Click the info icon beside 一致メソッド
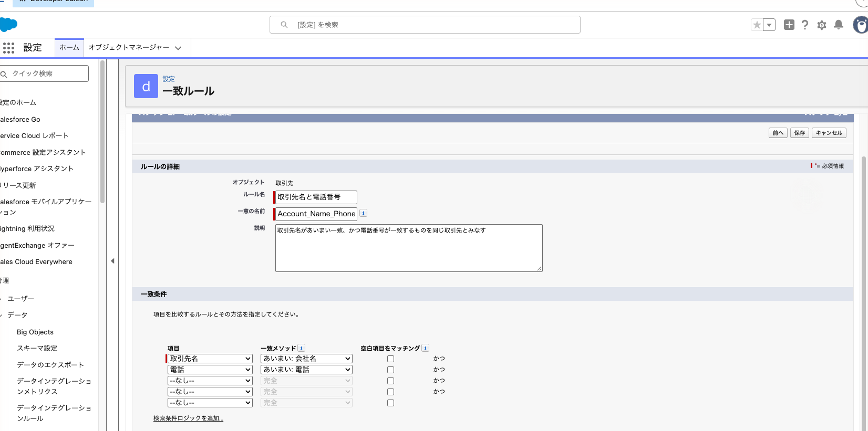Screen dimensions: 868x431 (x=301, y=348)
